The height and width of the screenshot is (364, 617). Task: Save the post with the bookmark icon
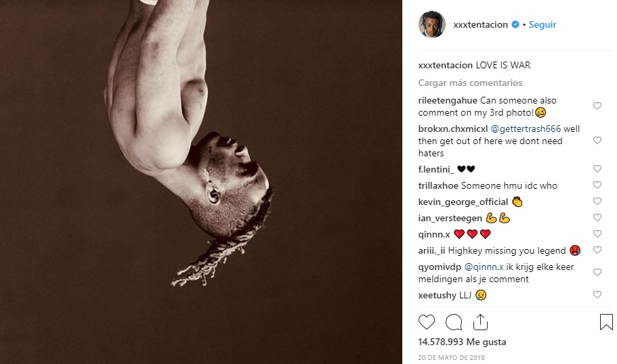click(606, 322)
